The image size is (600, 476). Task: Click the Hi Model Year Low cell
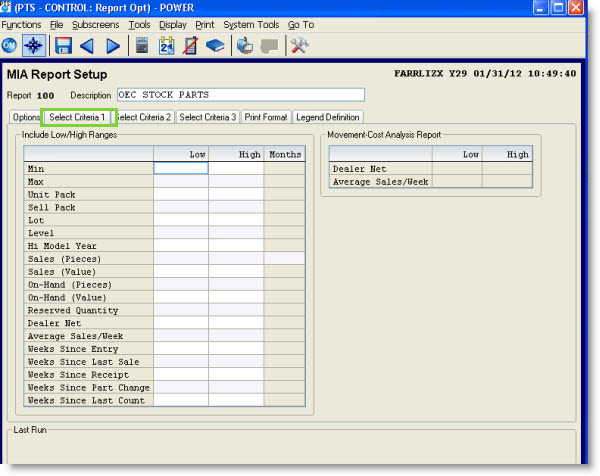[x=181, y=246]
